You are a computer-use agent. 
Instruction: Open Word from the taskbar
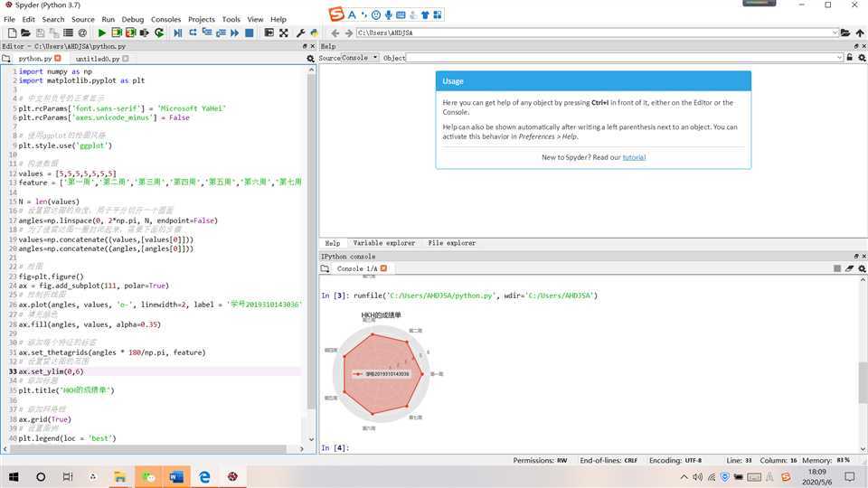(x=176, y=476)
